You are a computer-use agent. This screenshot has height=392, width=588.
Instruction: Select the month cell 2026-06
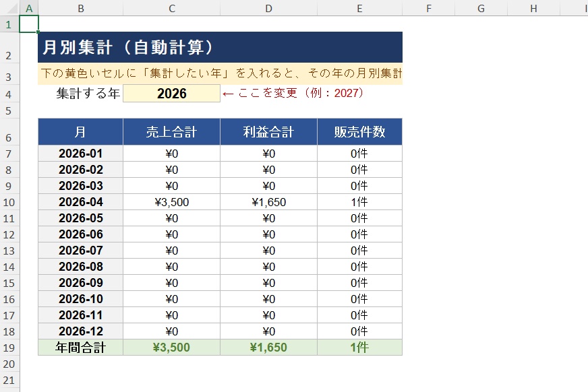pos(81,234)
